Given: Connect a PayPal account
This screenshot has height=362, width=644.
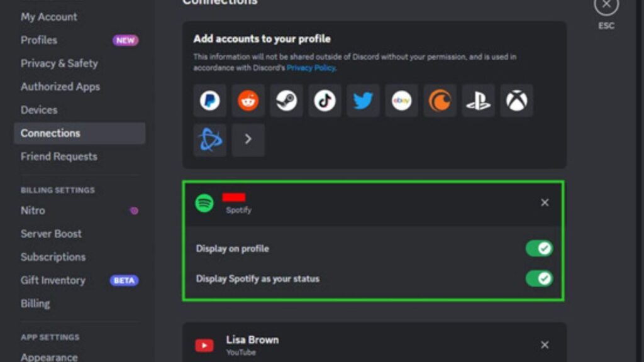Looking at the screenshot, I should (209, 100).
